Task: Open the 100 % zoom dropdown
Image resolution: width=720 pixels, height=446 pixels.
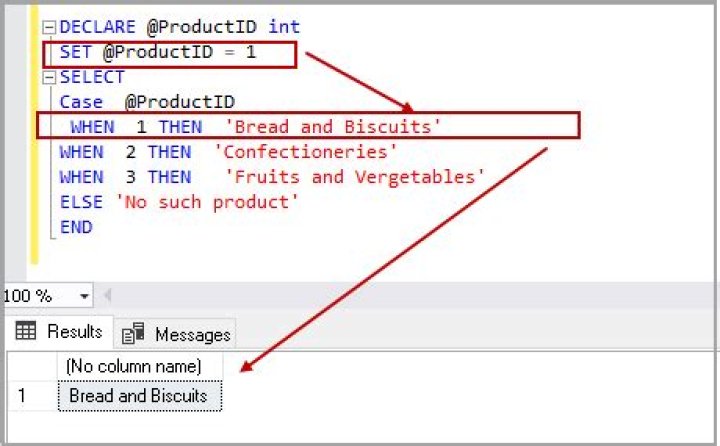Action: (x=84, y=296)
